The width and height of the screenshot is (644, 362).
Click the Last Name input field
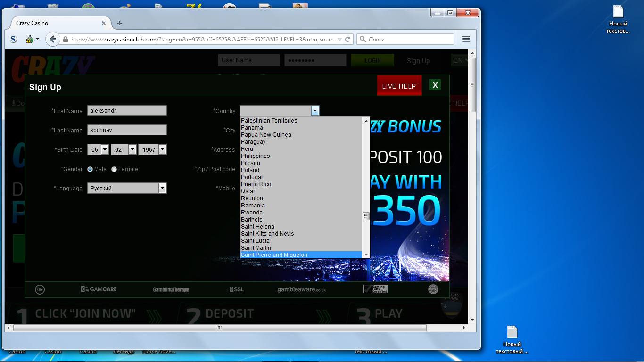(127, 130)
